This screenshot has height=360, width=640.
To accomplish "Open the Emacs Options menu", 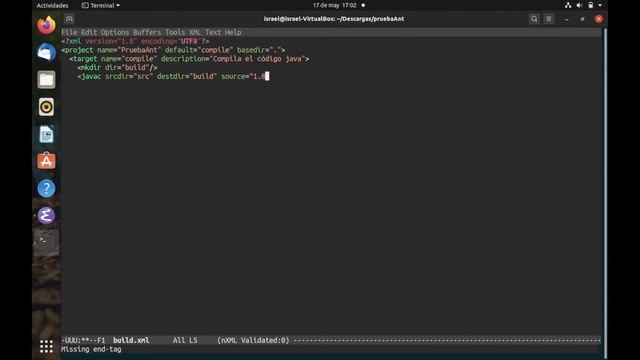I will (115, 32).
